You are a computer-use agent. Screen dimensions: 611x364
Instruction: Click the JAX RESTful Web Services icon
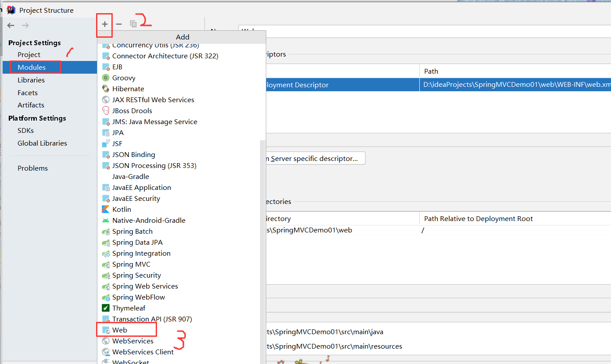[x=106, y=100]
